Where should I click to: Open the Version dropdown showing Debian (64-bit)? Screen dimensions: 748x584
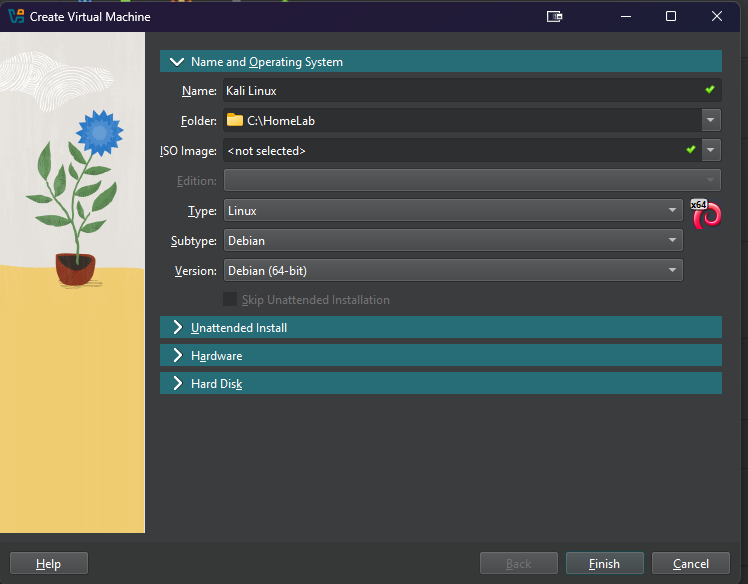453,271
